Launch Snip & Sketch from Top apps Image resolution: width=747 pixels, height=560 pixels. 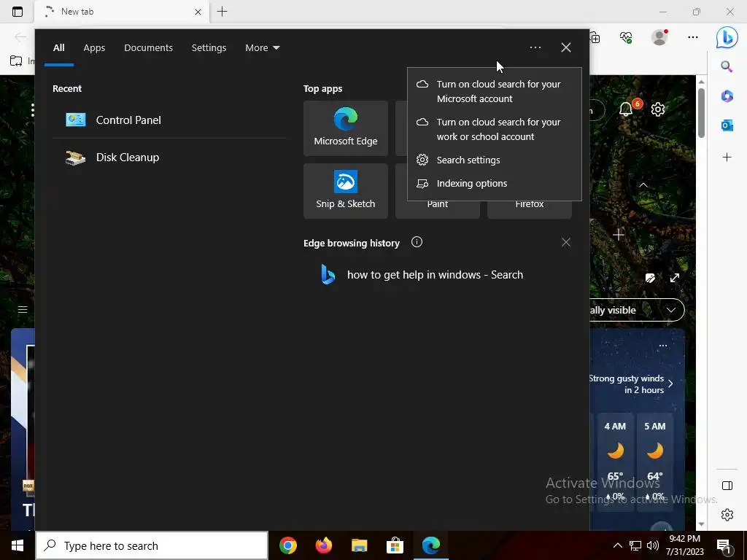point(345,191)
